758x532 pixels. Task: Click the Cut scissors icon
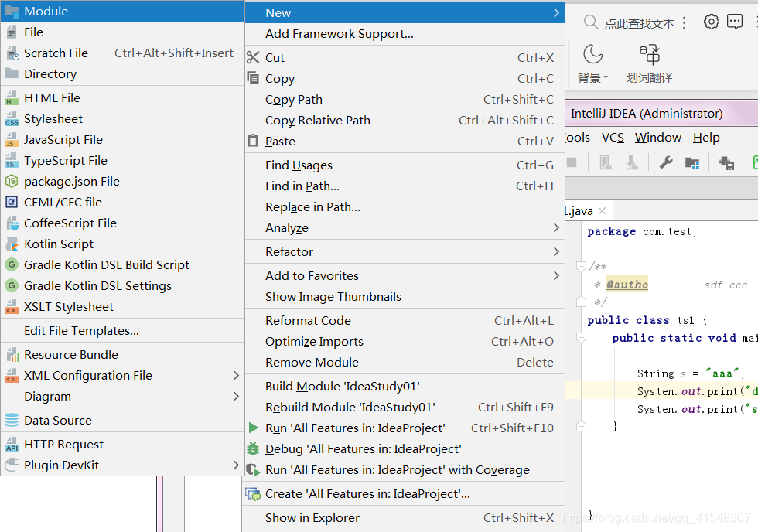[x=253, y=57]
